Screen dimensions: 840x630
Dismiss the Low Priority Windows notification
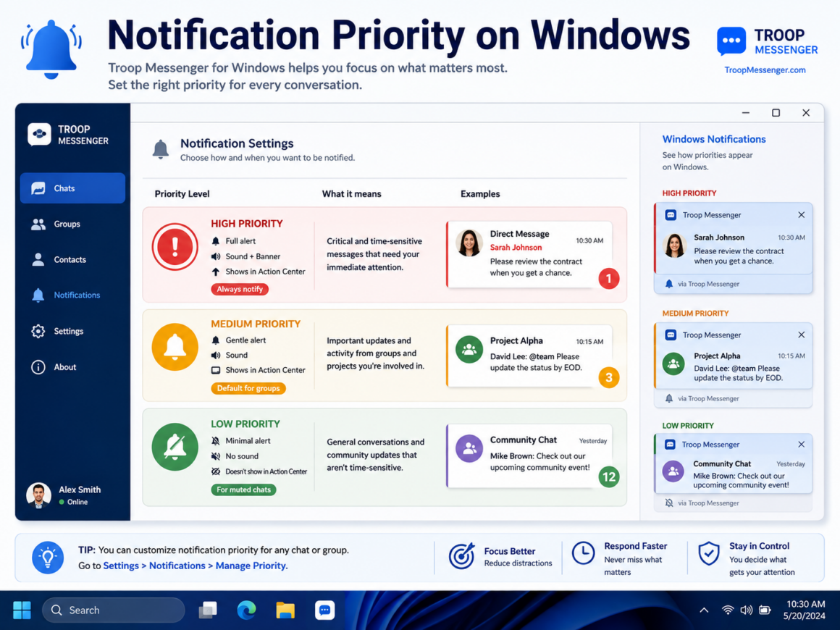coord(802,445)
